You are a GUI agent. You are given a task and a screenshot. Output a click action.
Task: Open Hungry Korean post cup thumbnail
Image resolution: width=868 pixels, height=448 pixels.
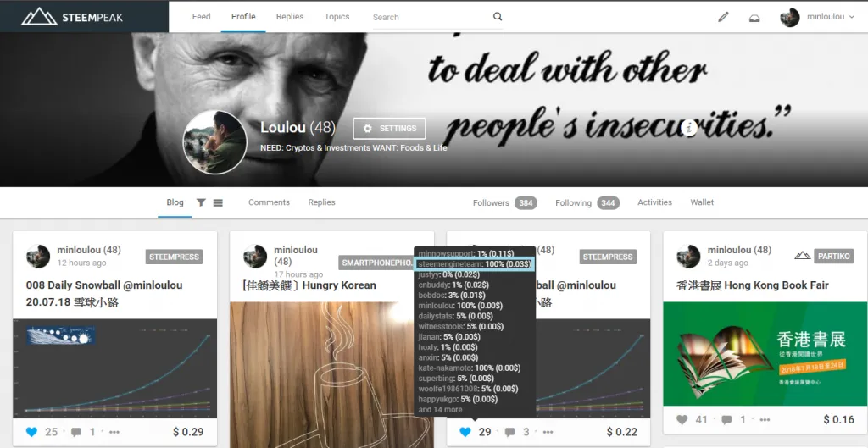(x=331, y=374)
